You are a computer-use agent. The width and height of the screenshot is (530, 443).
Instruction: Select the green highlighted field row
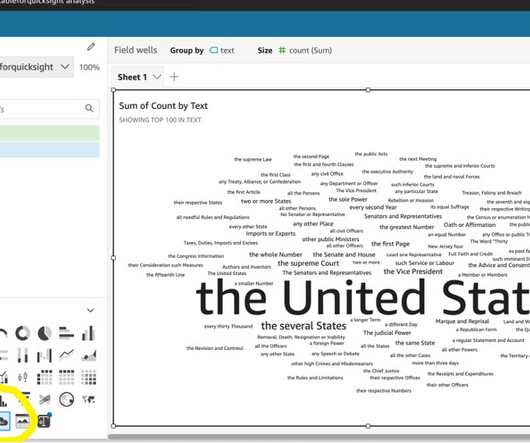(50, 133)
